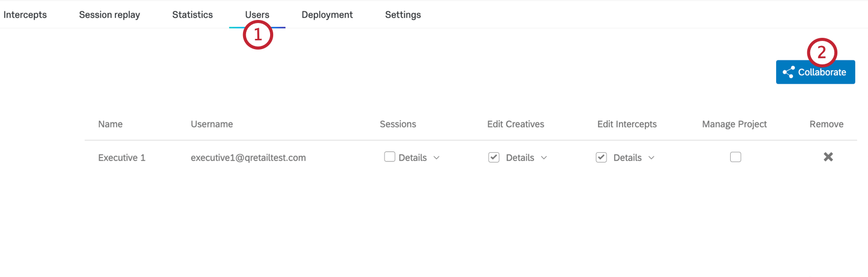Switch to the Session replay tab
Image resolution: width=868 pixels, height=277 pixels.
click(x=109, y=15)
